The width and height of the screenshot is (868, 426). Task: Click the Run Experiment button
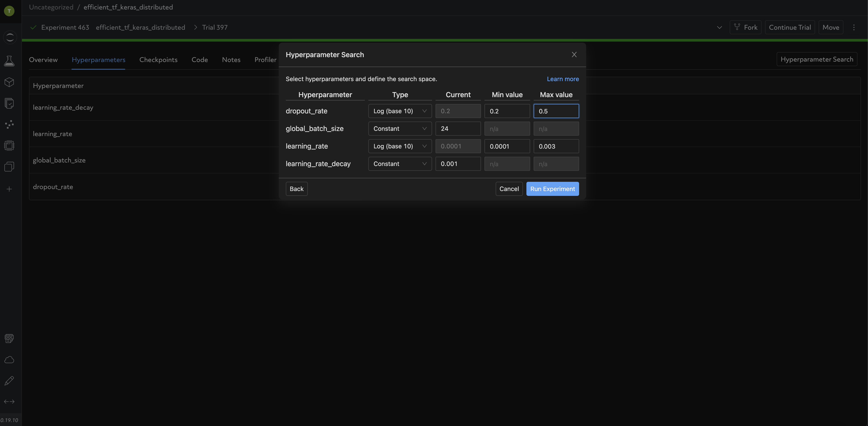pyautogui.click(x=552, y=189)
